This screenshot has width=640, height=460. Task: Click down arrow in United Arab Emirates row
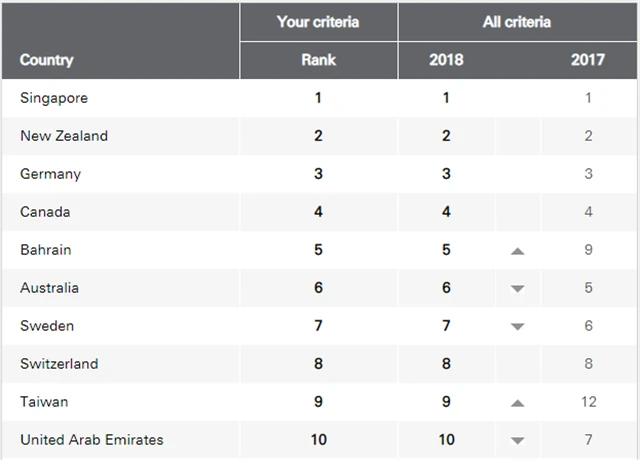point(517,441)
